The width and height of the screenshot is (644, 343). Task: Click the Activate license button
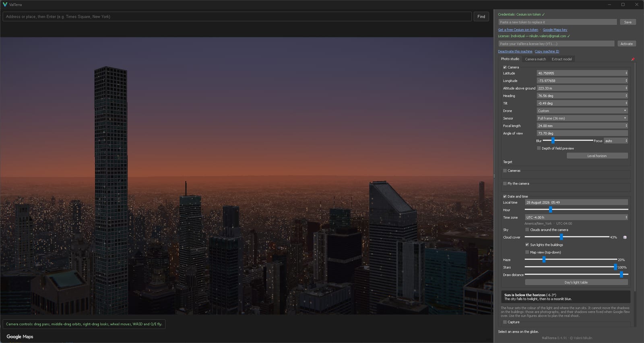coord(627,44)
